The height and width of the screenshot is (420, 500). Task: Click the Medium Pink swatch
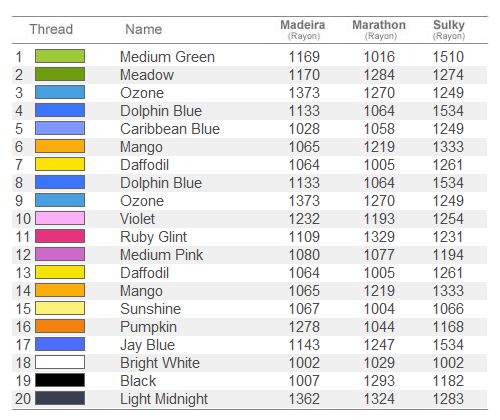tap(60, 254)
